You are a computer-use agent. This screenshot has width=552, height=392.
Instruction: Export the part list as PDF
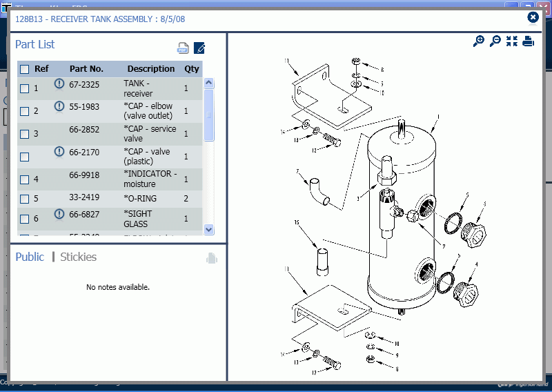(x=183, y=48)
